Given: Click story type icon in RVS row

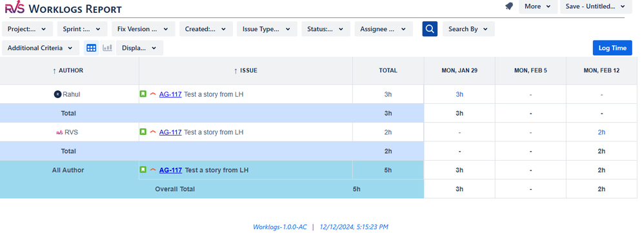Looking at the screenshot, I should point(143,132).
